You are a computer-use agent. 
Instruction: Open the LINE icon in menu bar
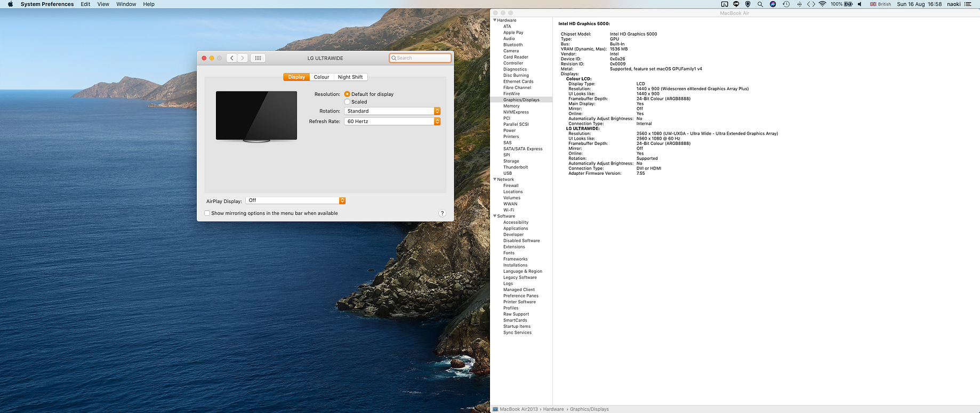(736, 4)
